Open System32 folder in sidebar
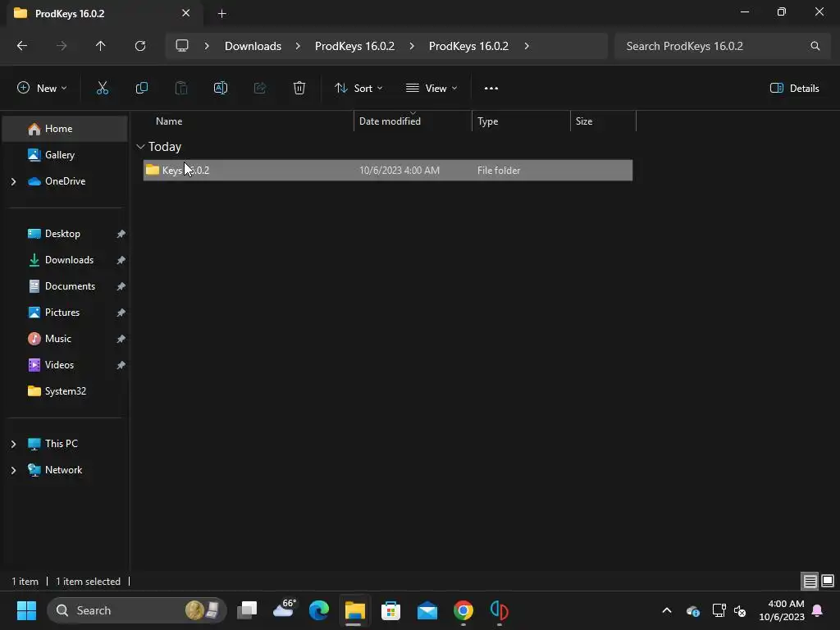The width and height of the screenshot is (840, 630). [x=65, y=391]
